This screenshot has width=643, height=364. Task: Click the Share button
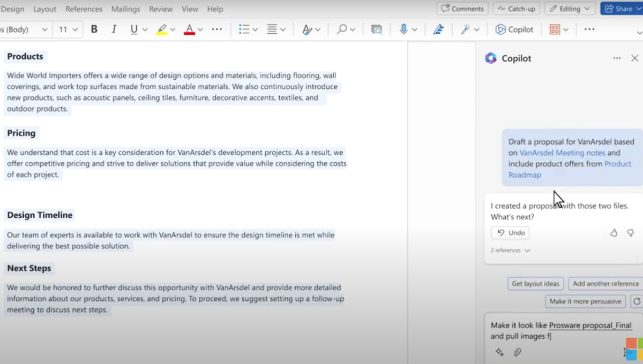click(622, 9)
